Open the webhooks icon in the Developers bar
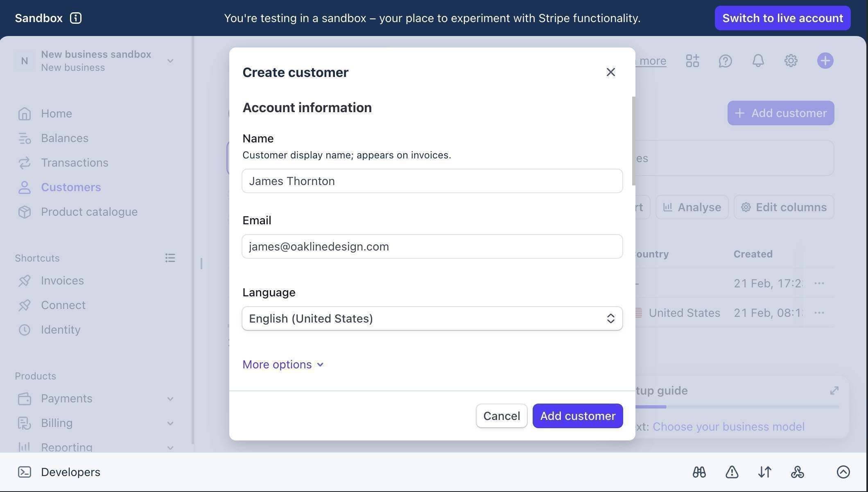 click(x=798, y=472)
